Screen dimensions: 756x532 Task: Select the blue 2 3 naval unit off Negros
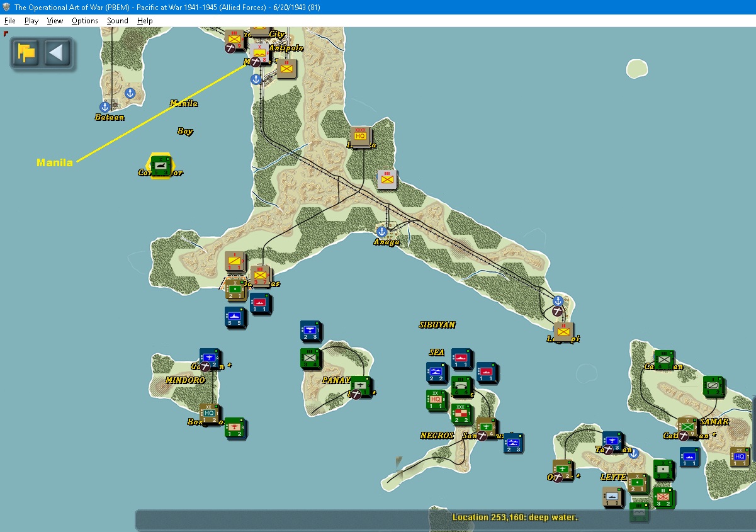(512, 443)
